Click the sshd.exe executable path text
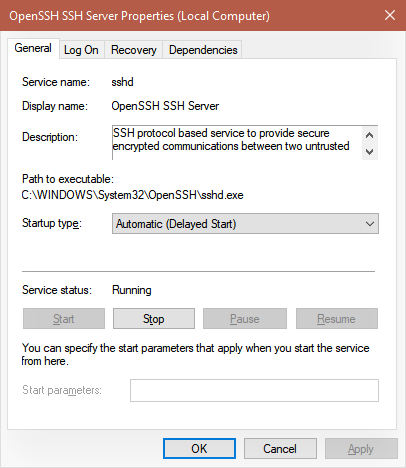 [x=132, y=195]
